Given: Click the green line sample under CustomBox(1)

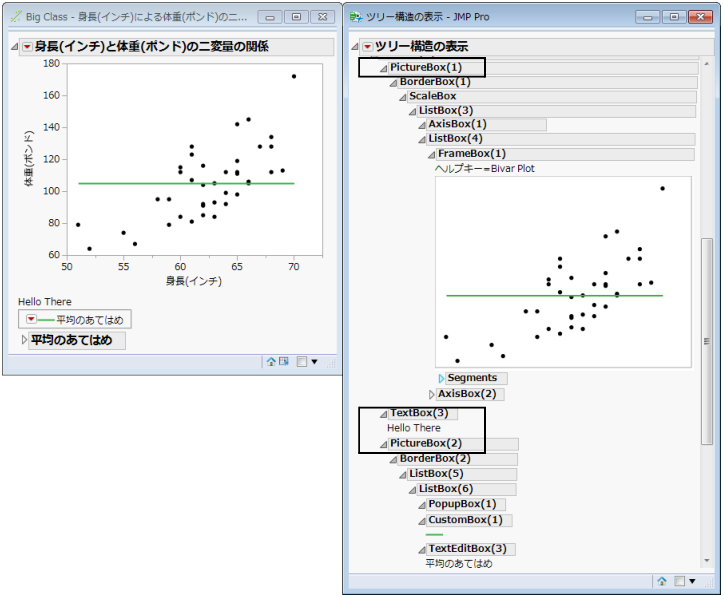Looking at the screenshot, I should (434, 534).
